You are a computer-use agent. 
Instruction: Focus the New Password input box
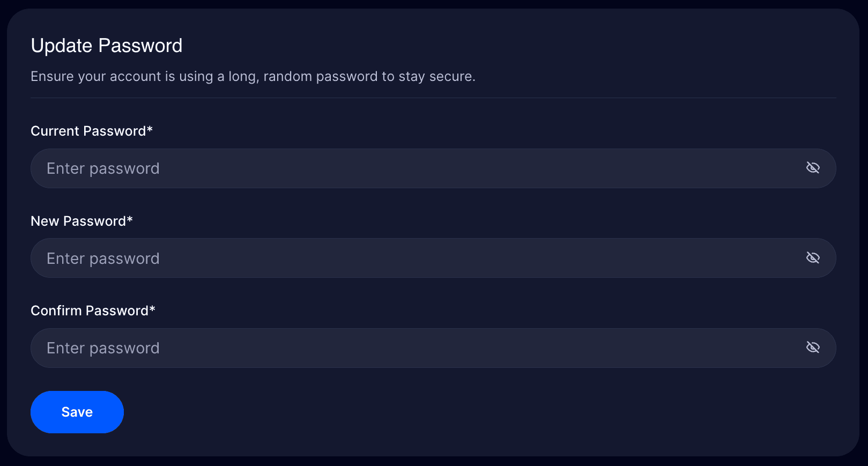click(x=375, y=258)
